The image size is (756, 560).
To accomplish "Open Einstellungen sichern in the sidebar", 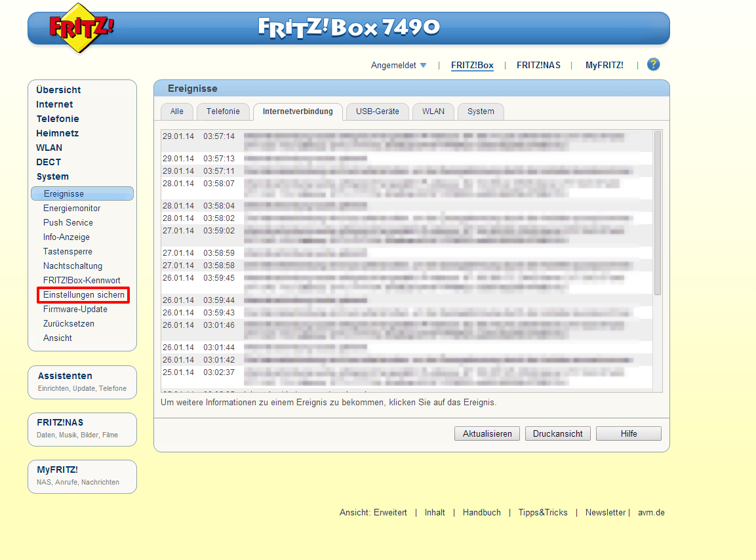I will 84,294.
